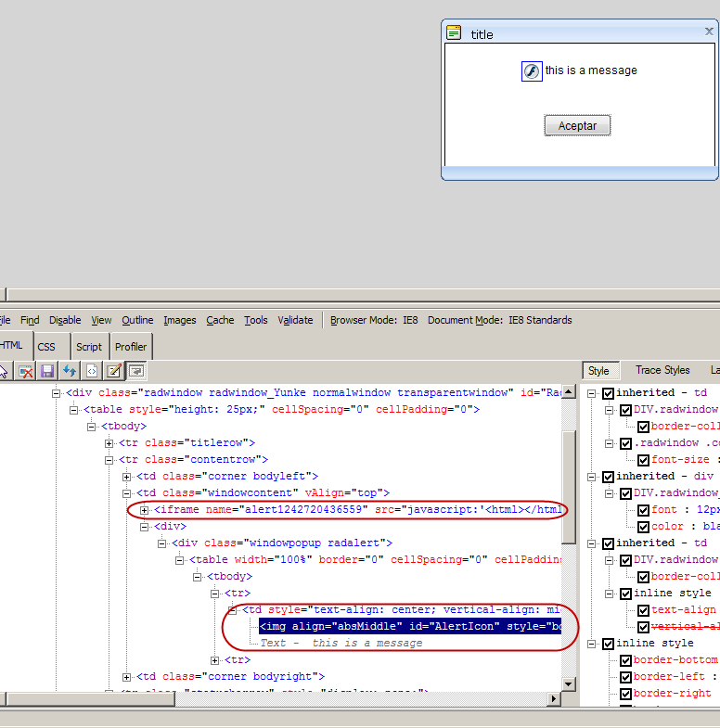Viewport: 720px width, 728px height.
Task: Open the View menu
Action: click(101, 320)
